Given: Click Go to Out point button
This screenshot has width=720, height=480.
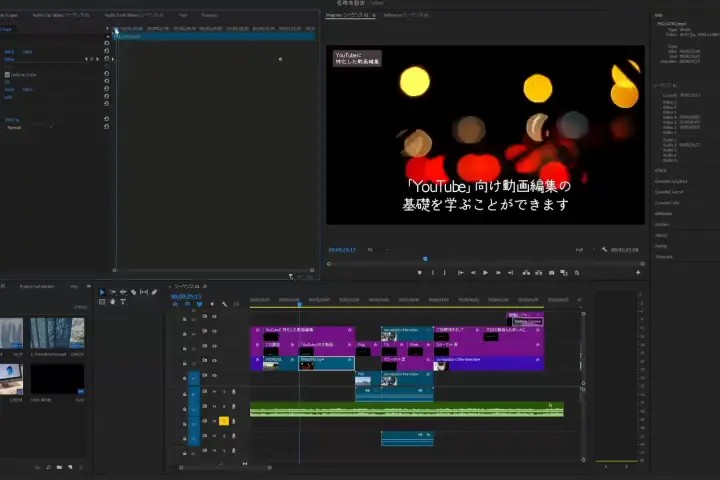Looking at the screenshot, I should pos(511,273).
